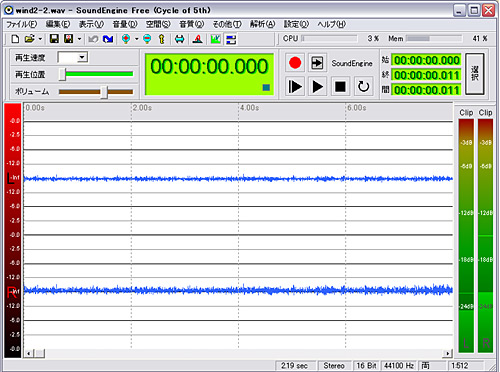Click the Play triangle button

click(x=317, y=87)
